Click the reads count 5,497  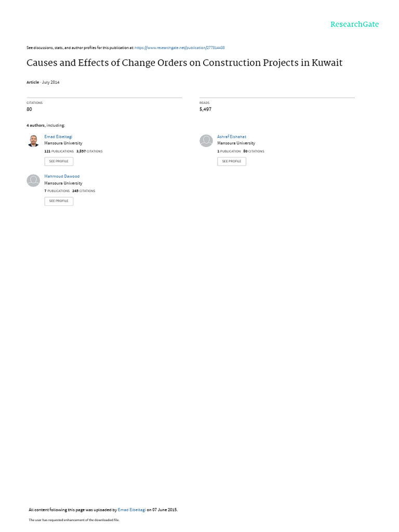pos(205,109)
